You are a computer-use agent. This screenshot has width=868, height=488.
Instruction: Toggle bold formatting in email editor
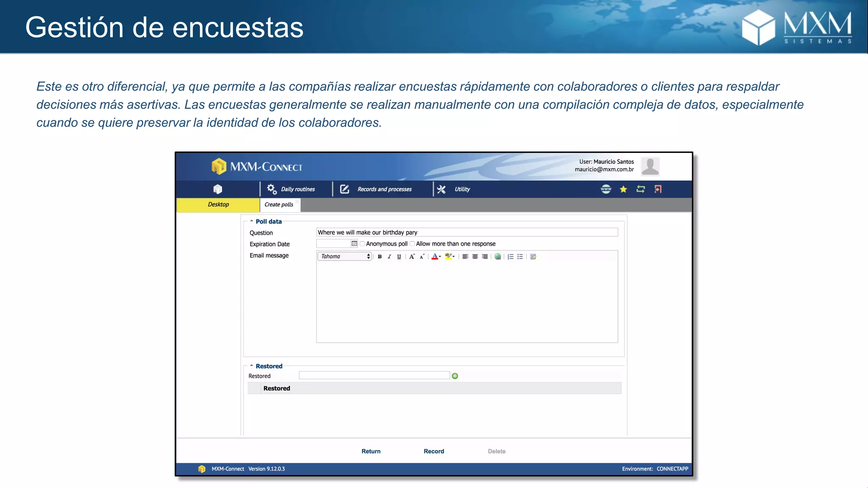380,257
